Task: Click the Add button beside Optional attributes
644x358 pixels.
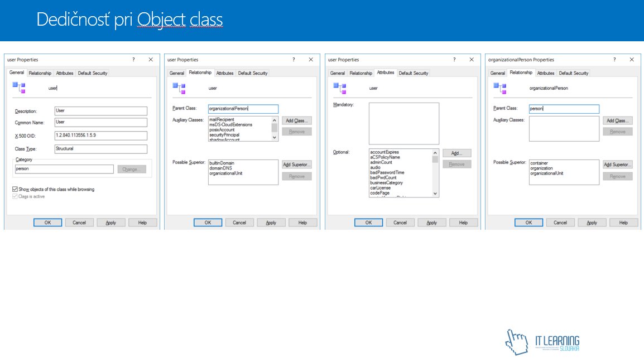Action: pyautogui.click(x=456, y=153)
